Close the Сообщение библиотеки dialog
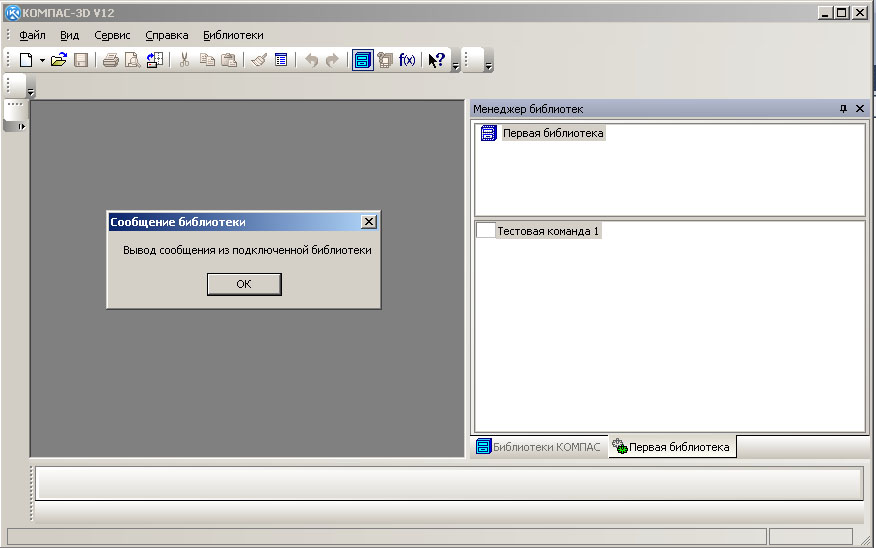876x548 pixels. tap(368, 222)
